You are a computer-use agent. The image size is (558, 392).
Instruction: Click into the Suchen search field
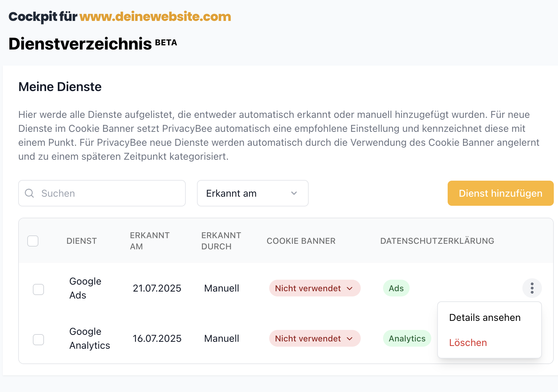[108, 193]
